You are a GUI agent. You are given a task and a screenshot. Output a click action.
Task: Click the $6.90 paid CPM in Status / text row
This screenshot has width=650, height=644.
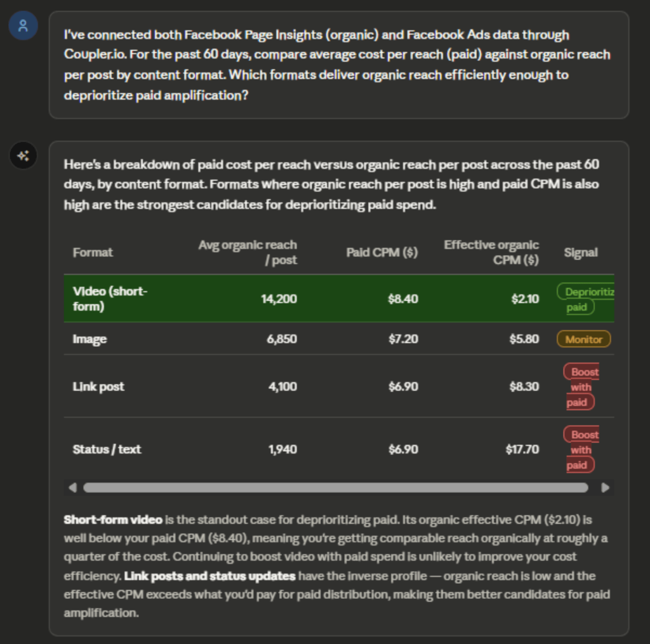[403, 449]
